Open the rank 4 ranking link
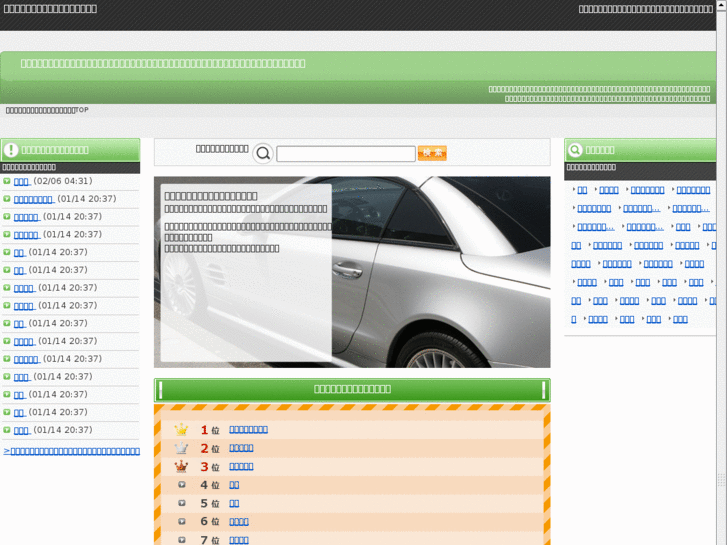Image resolution: width=727 pixels, height=545 pixels. click(x=234, y=485)
